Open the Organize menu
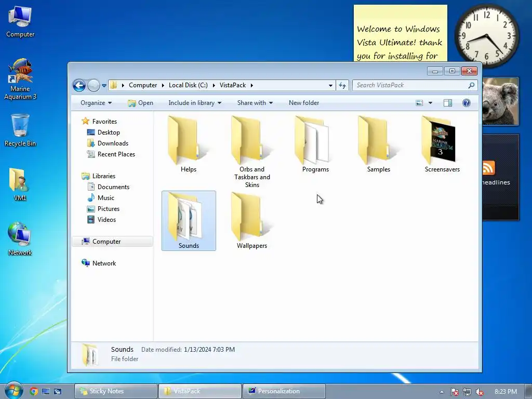Viewport: 532px width, 399px height. click(96, 103)
